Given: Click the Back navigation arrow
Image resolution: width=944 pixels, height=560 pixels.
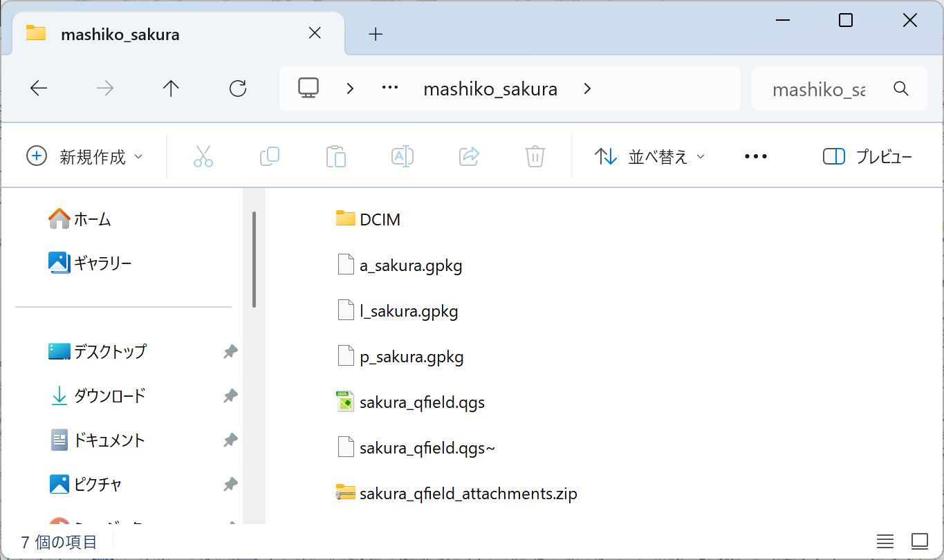Looking at the screenshot, I should (39, 88).
